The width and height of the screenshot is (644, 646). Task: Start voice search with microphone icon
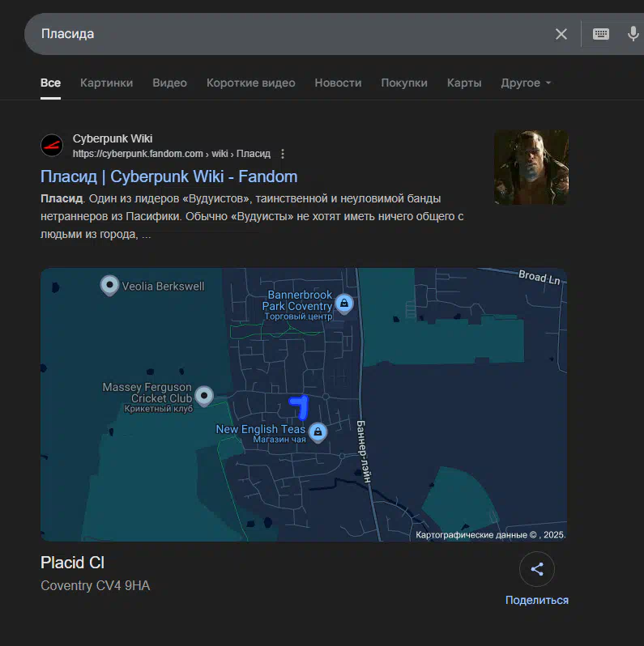pos(633,34)
